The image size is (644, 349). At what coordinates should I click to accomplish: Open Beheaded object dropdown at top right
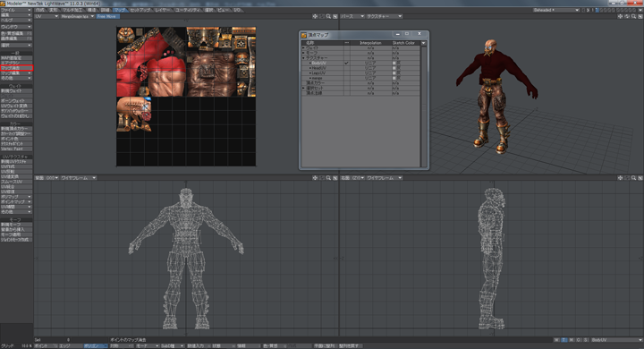click(556, 10)
